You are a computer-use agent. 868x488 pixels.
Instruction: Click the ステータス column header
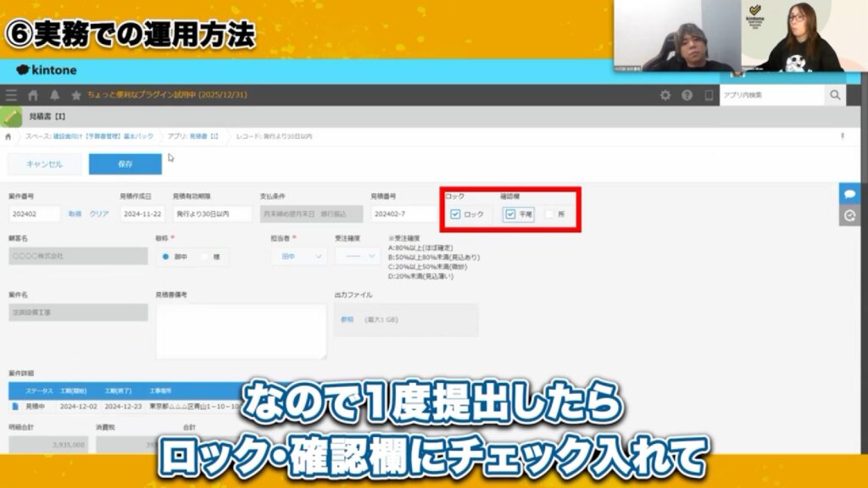[39, 391]
